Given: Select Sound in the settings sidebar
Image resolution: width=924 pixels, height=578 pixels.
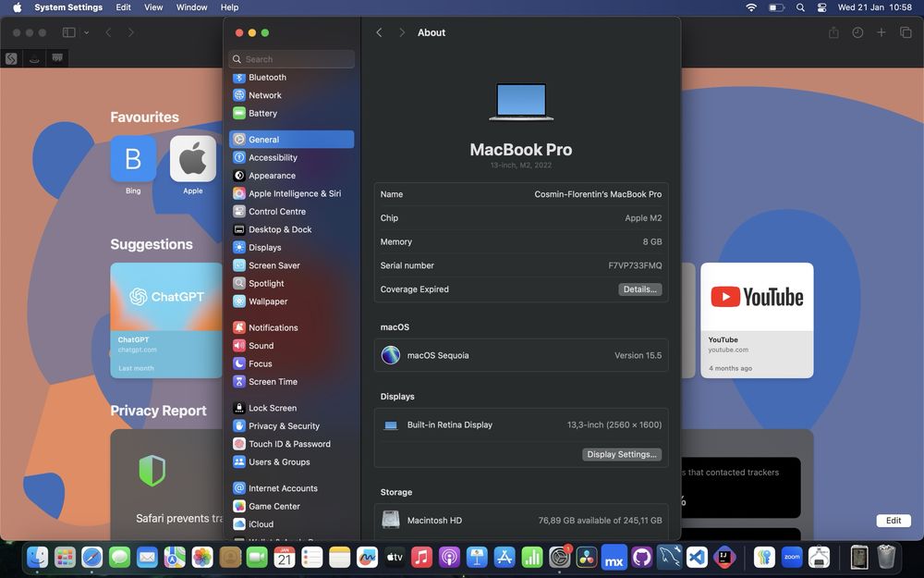Looking at the screenshot, I should pyautogui.click(x=291, y=346).
